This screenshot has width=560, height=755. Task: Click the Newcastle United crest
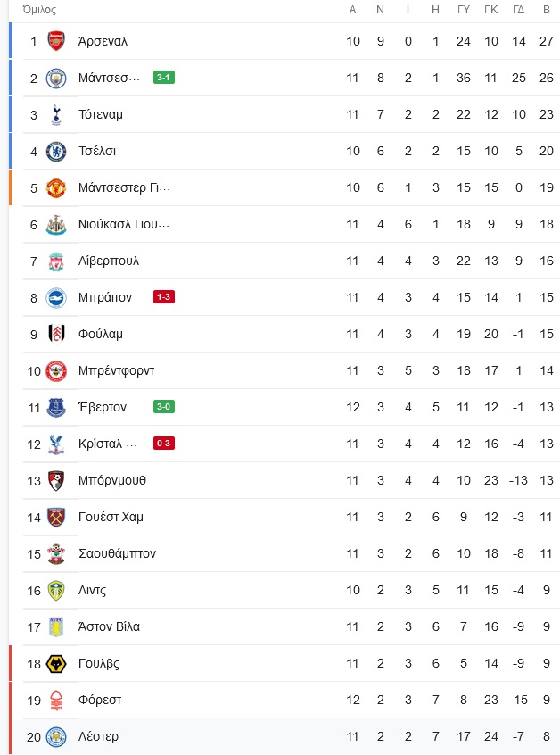tap(56, 224)
